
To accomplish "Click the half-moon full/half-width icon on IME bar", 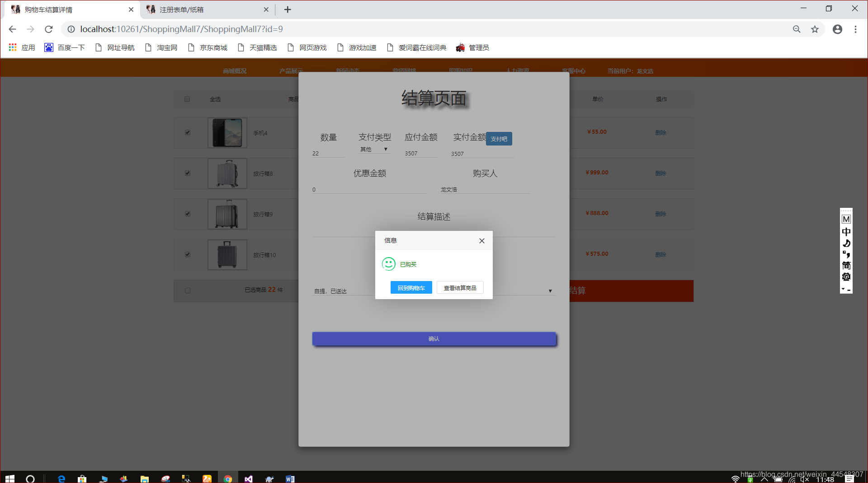I will coord(846,243).
